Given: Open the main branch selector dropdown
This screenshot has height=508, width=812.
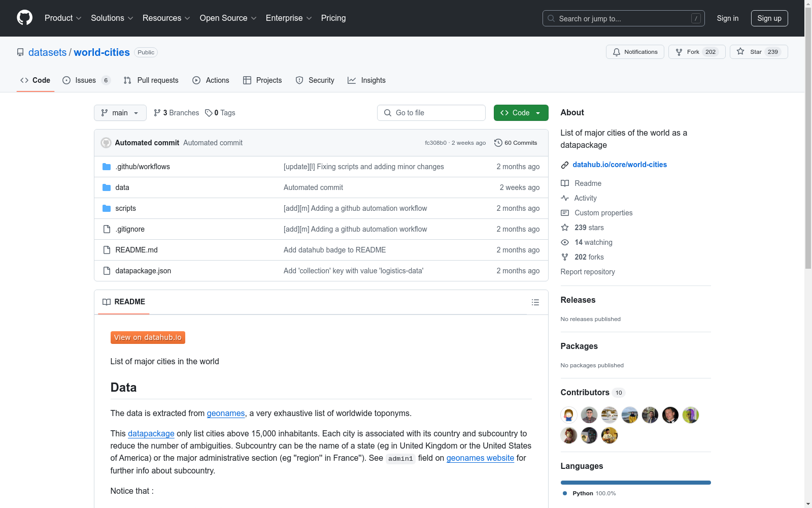Looking at the screenshot, I should (x=120, y=113).
